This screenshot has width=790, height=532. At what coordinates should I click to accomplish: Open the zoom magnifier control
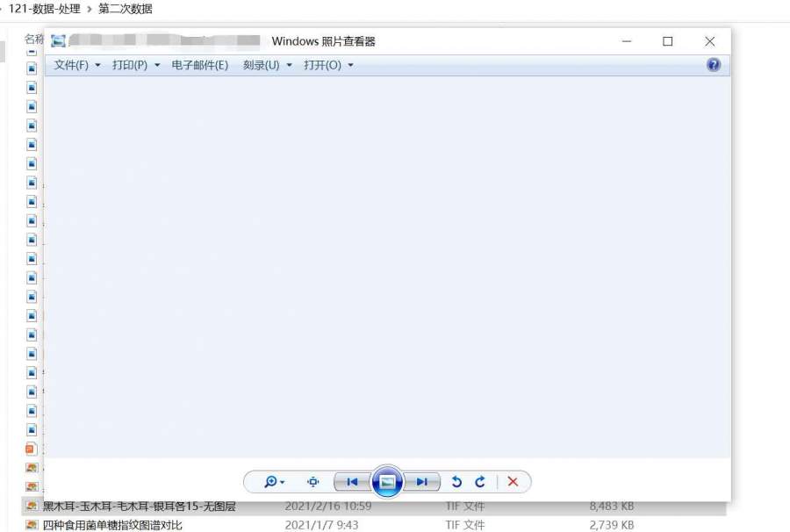(274, 482)
